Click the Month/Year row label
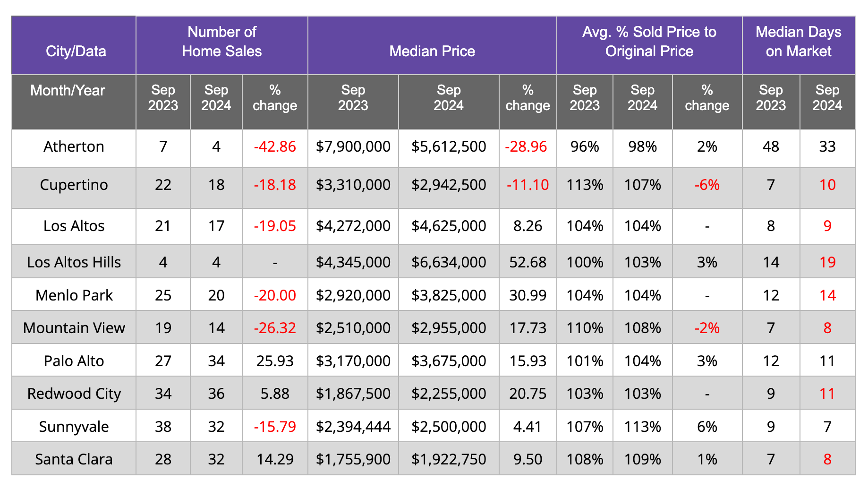Viewport: 868px width, 498px height. point(68,90)
